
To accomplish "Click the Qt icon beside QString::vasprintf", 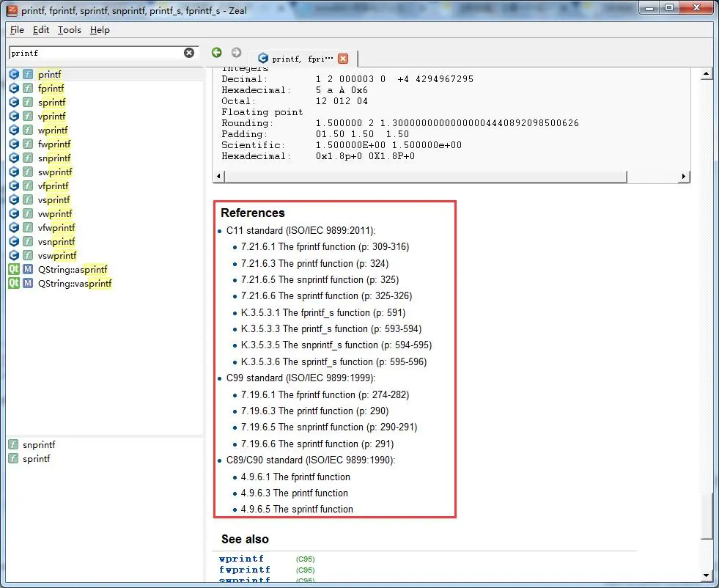I will pos(14,284).
